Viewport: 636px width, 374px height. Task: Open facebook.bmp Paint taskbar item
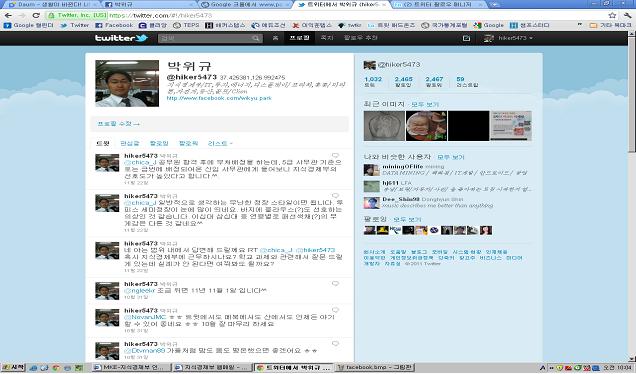[375, 368]
